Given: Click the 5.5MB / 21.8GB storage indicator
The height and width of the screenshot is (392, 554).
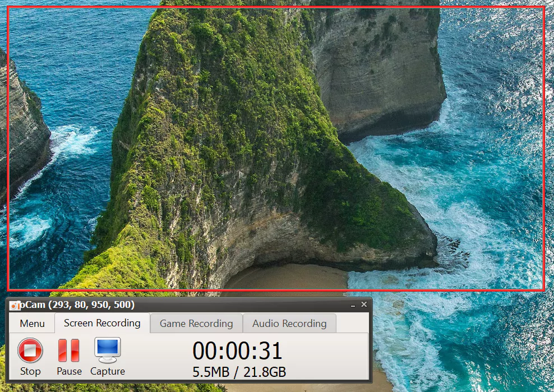Looking at the screenshot, I should click(x=238, y=372).
